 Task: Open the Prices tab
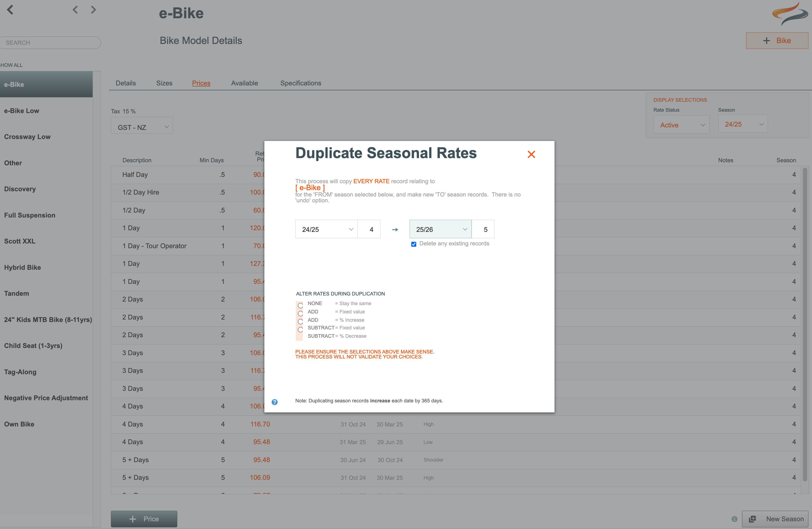tap(201, 83)
